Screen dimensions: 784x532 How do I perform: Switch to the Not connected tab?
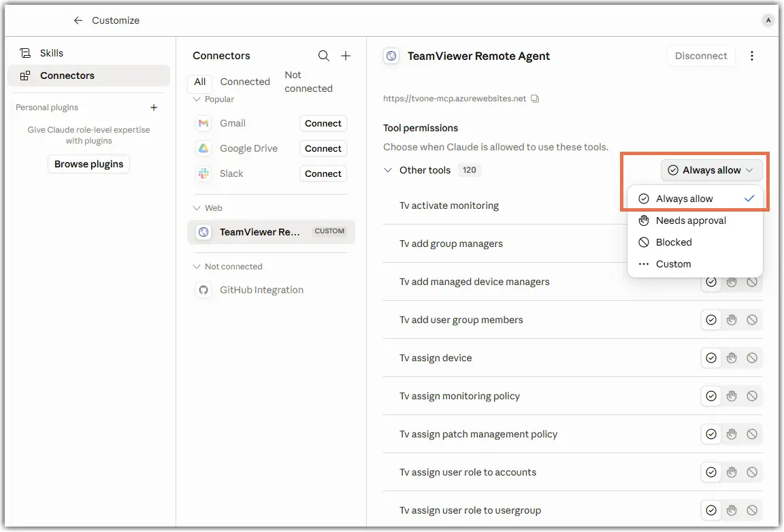308,82
